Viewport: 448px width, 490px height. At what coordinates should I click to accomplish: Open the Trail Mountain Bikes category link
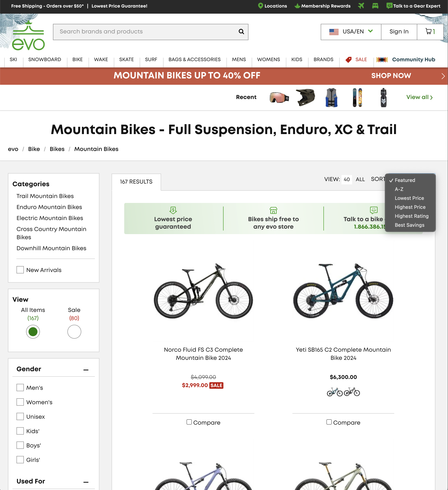pos(45,196)
